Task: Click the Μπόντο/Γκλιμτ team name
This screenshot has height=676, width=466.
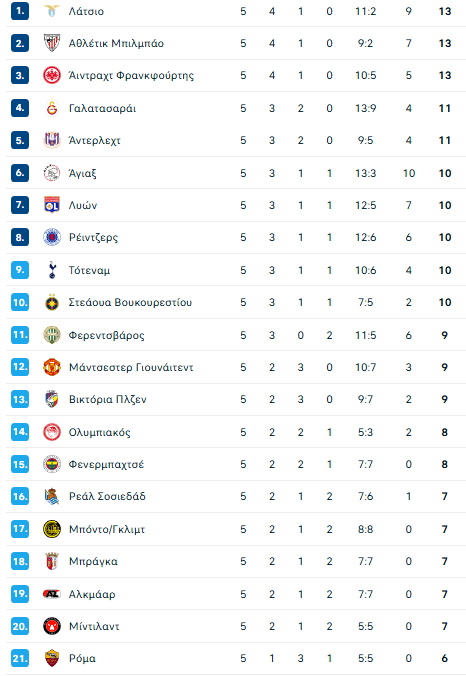Action: coord(107,529)
